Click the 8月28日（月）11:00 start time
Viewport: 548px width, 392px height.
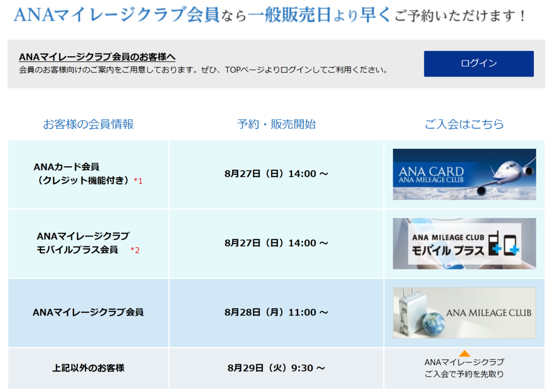click(276, 312)
